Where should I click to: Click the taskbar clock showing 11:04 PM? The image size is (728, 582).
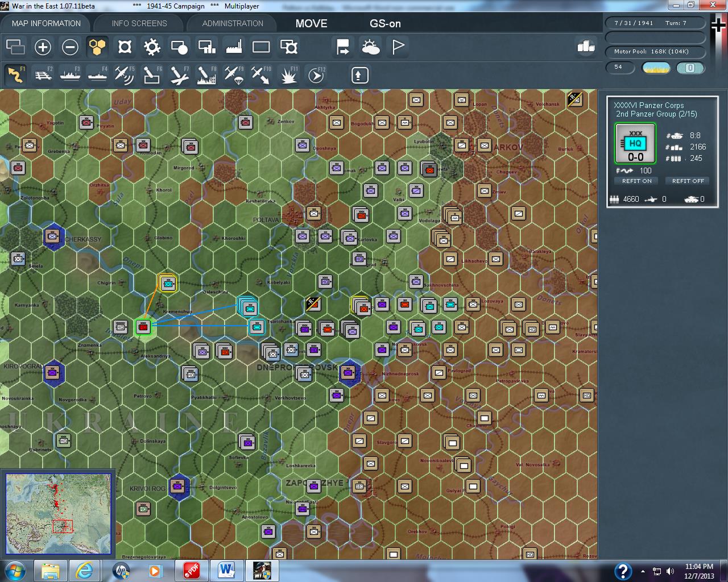699,571
